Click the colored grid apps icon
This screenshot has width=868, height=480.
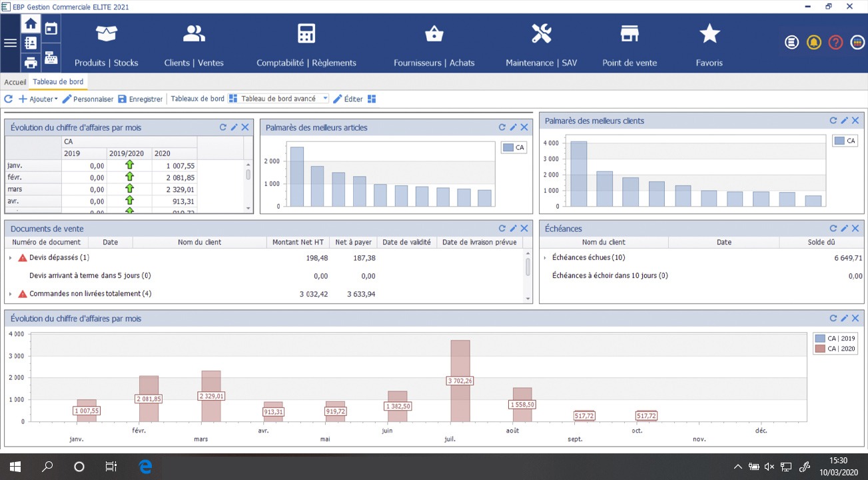click(x=858, y=43)
